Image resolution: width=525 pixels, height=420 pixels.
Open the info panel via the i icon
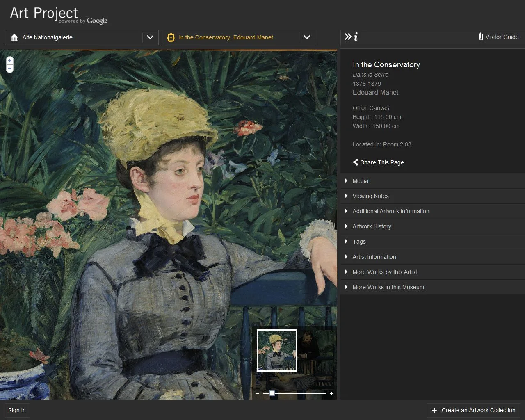[x=356, y=37]
